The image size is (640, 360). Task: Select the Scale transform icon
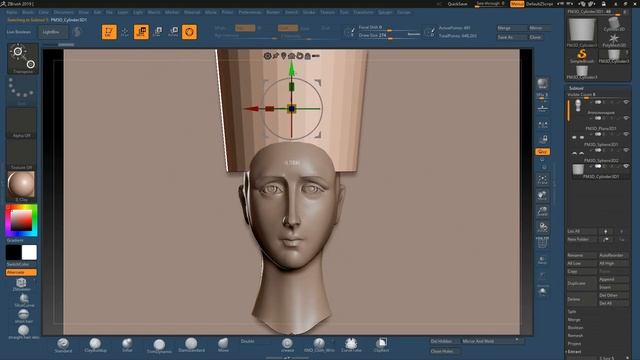click(x=158, y=32)
